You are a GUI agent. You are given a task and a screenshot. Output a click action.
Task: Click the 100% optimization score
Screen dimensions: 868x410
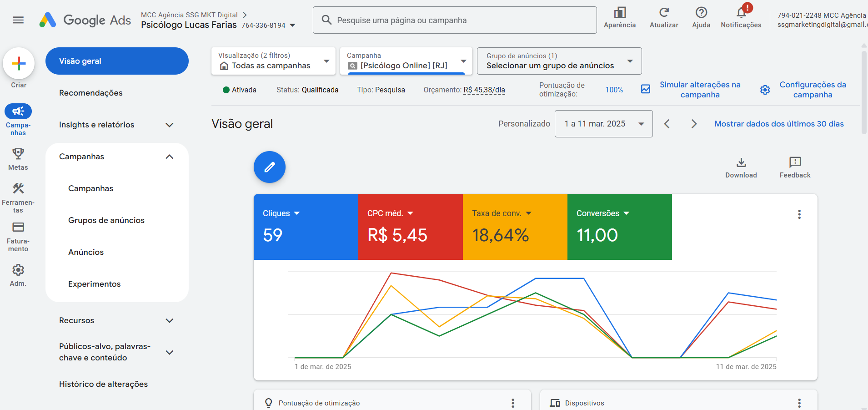tap(614, 90)
